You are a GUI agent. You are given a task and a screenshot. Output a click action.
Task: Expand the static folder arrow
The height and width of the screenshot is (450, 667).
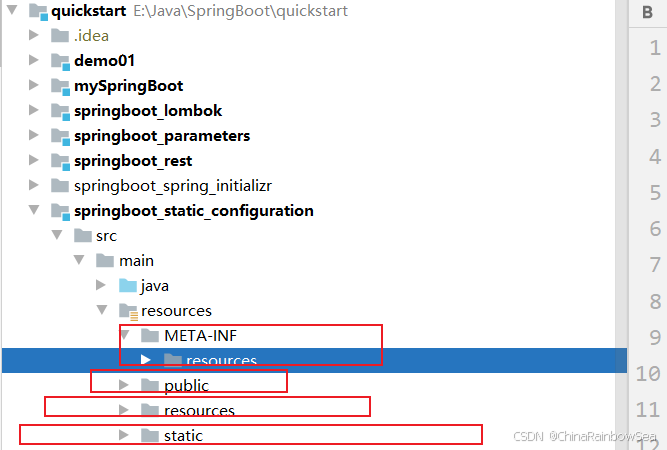(123, 435)
